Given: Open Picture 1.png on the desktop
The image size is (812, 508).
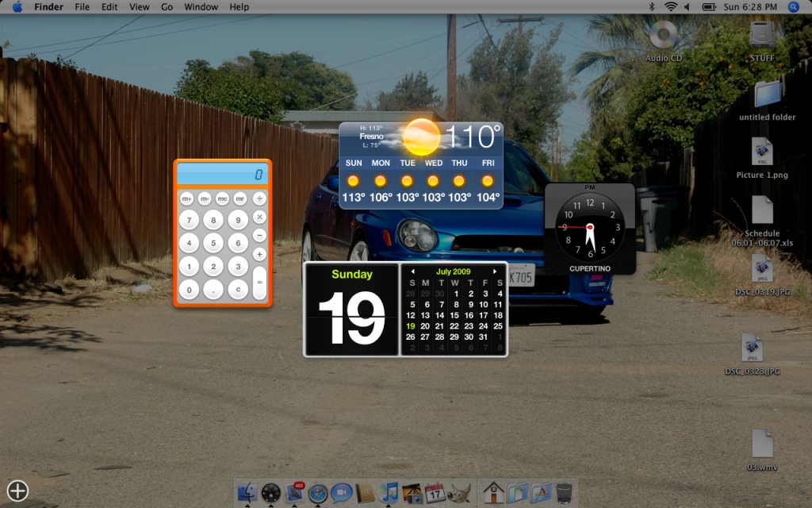Looking at the screenshot, I should coord(761,152).
